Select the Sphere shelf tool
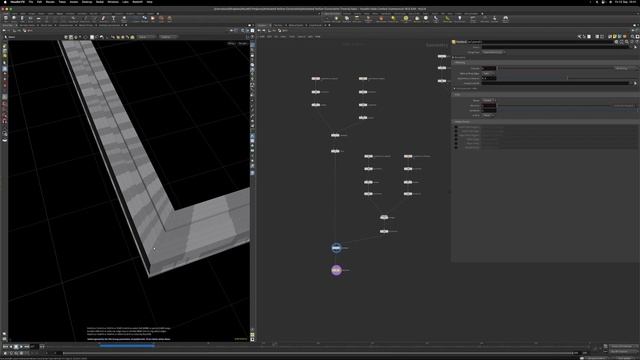Screen dimensions: 640x360 (14, 18)
